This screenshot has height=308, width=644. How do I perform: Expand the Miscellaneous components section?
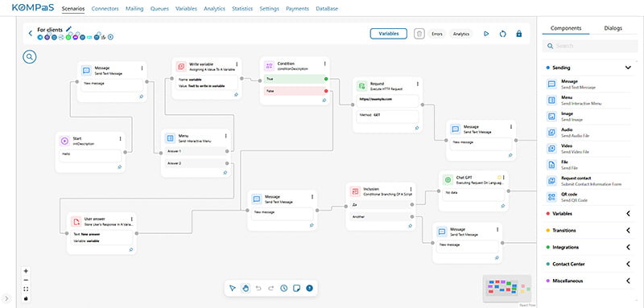pos(628,281)
